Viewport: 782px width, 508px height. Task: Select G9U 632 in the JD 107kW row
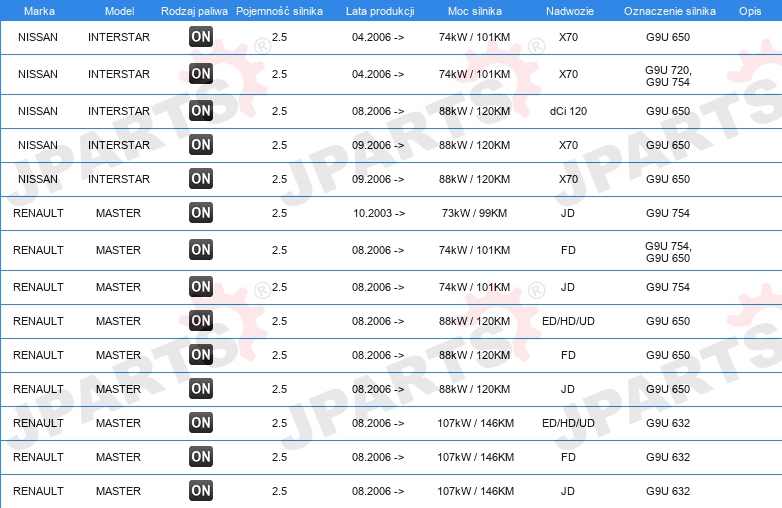tap(668, 491)
